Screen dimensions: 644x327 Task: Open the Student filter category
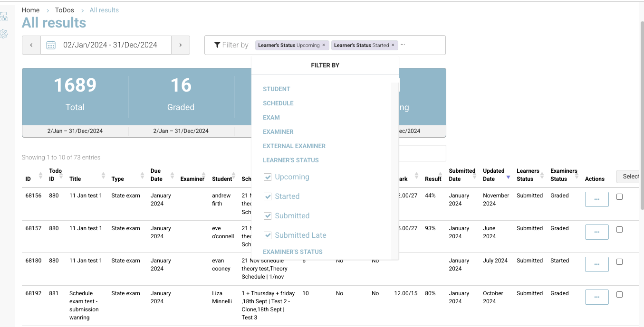pos(276,89)
